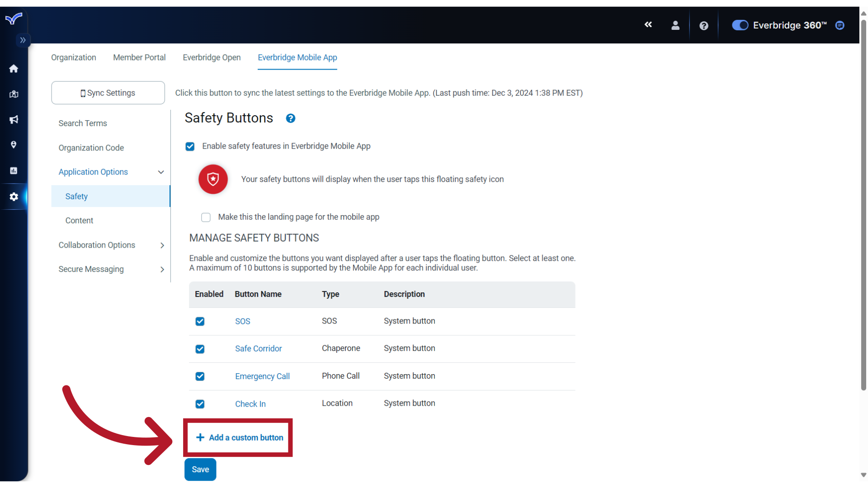Uncheck the Safe Corridor enabled checkbox
The width and height of the screenshot is (868, 488).
pos(200,349)
